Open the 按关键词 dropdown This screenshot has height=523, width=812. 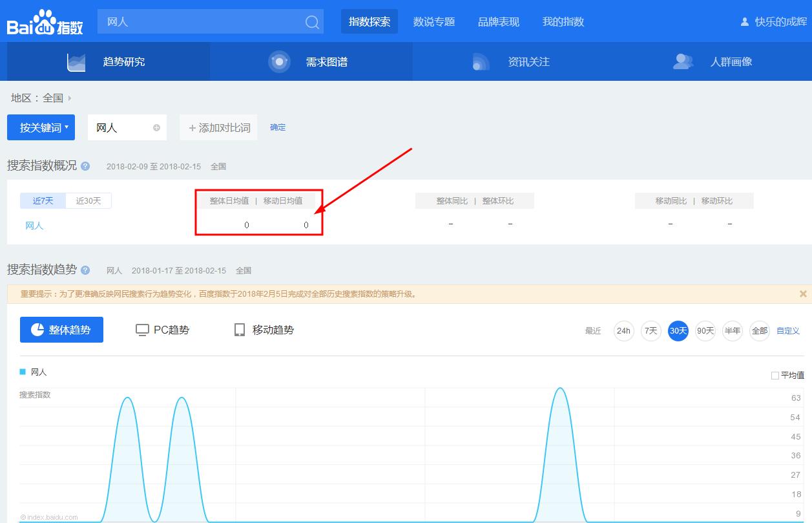click(x=40, y=127)
